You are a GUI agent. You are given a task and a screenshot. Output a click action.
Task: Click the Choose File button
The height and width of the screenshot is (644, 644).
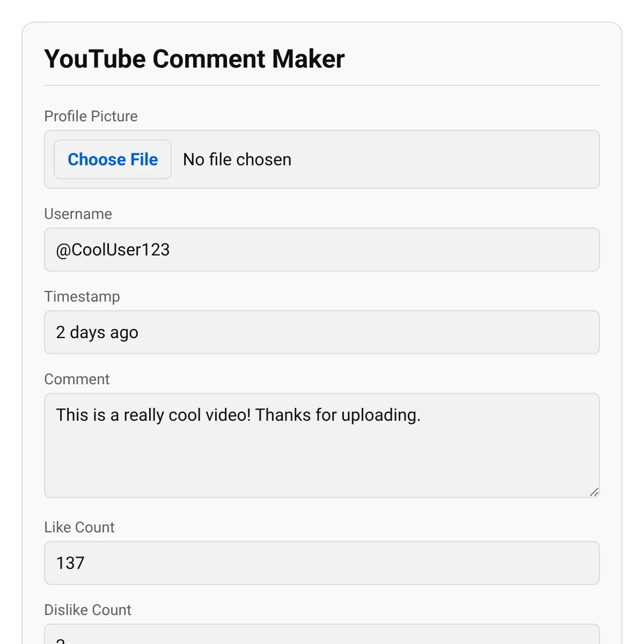pos(113,159)
